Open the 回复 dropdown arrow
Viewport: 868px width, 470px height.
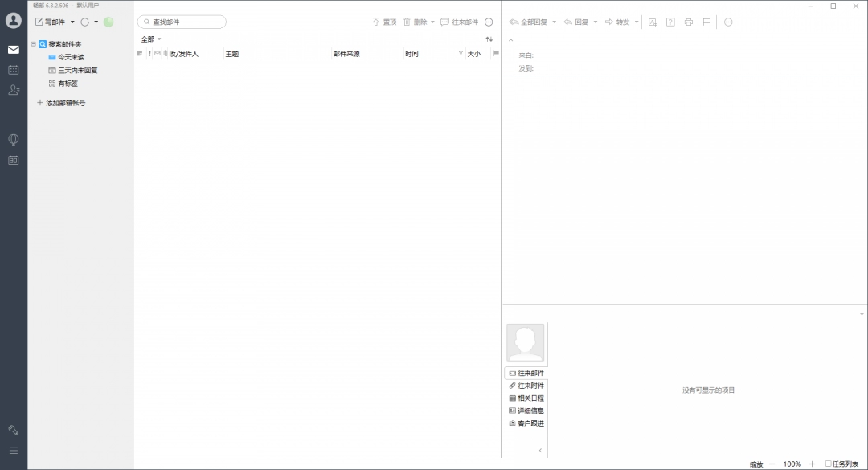coord(595,22)
